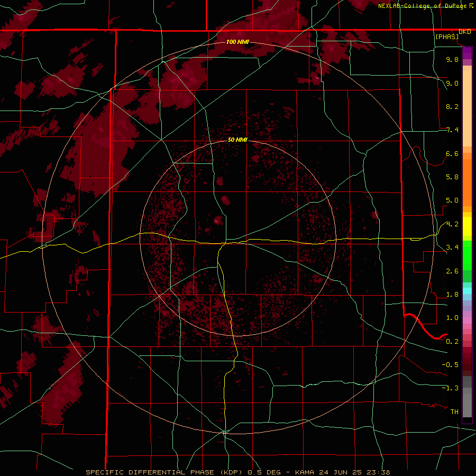Click the 5.8 value on color scale

(452, 177)
